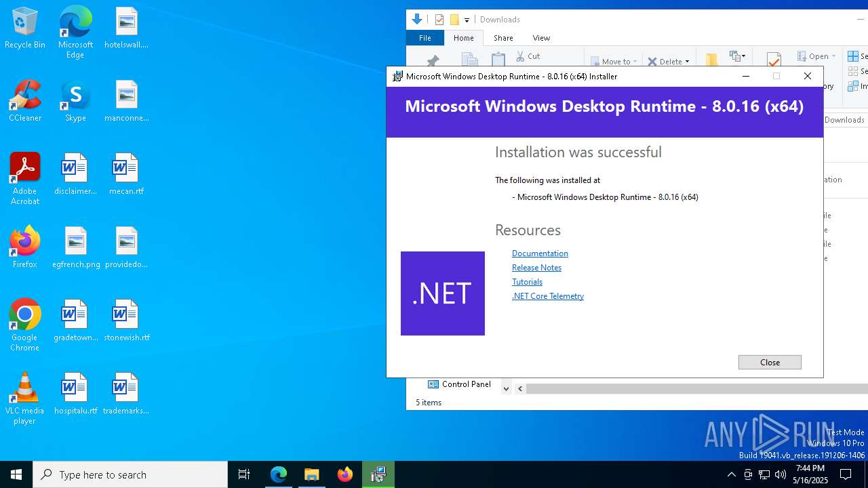Select the manconne image file icon
Screen dimensions: 868x488
(126, 101)
